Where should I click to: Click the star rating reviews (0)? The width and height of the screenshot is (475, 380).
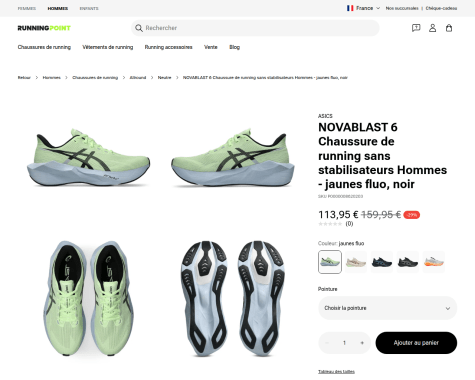[x=335, y=224]
